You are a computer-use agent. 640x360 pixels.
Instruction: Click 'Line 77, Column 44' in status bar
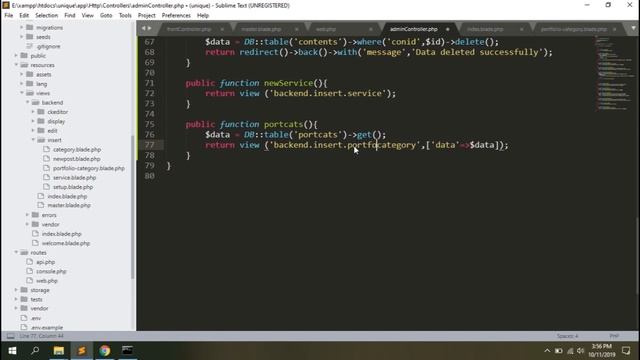click(41, 336)
